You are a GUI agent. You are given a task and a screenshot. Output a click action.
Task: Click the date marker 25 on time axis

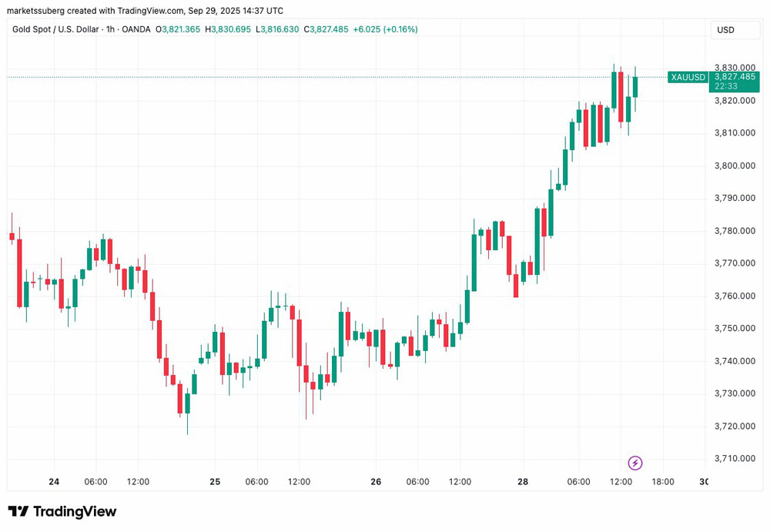215,481
